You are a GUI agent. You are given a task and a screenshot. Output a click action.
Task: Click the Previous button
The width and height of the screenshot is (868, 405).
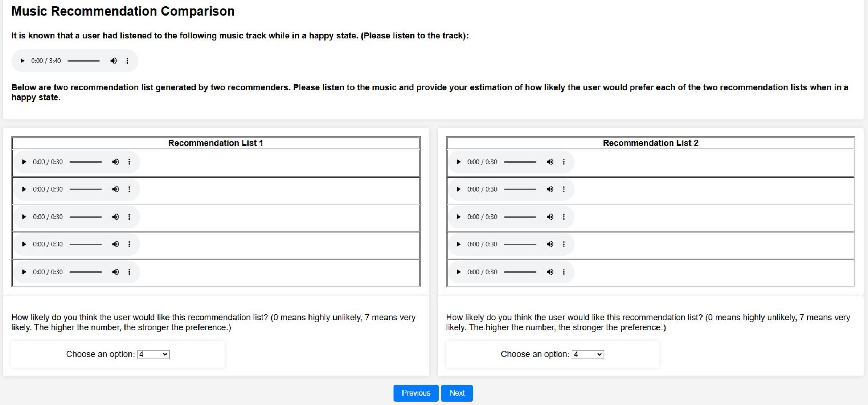415,393
